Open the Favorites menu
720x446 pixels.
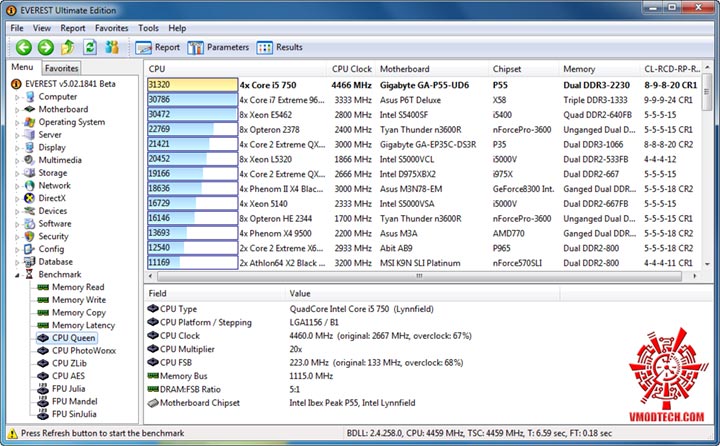(112, 28)
